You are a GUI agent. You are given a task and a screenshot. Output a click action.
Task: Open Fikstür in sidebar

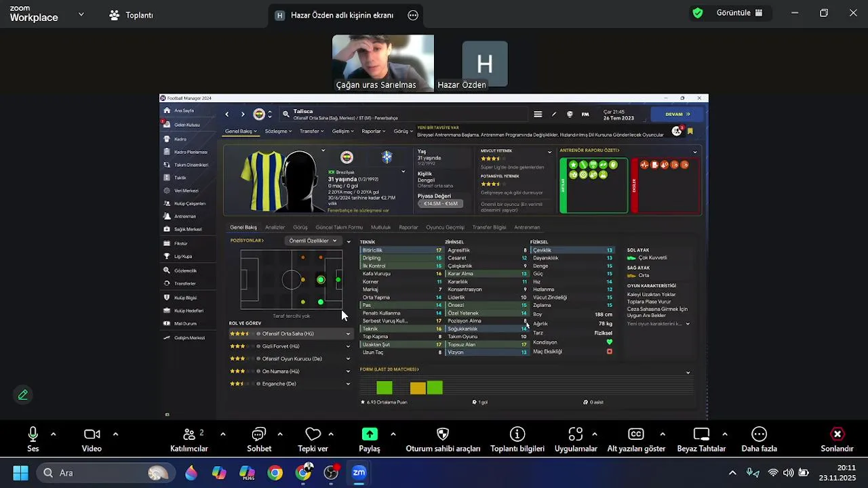point(177,243)
